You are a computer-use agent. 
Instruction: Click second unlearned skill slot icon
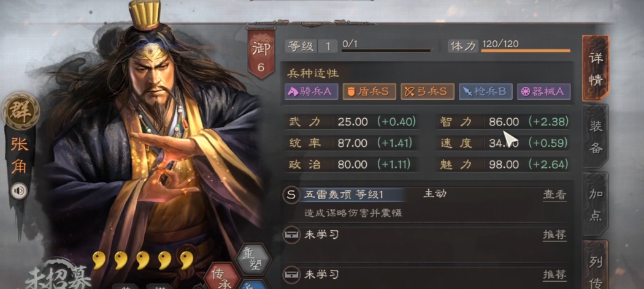[x=291, y=274]
